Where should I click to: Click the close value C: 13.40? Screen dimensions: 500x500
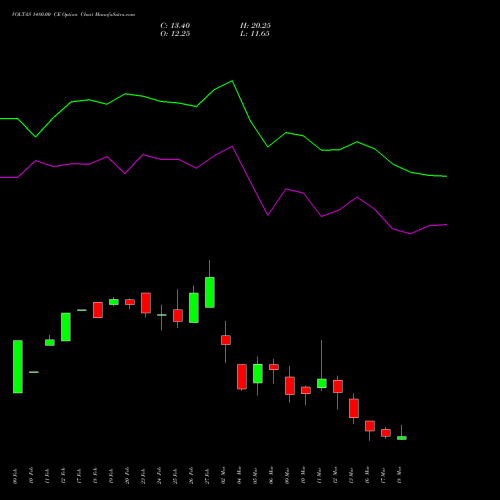tap(175, 26)
